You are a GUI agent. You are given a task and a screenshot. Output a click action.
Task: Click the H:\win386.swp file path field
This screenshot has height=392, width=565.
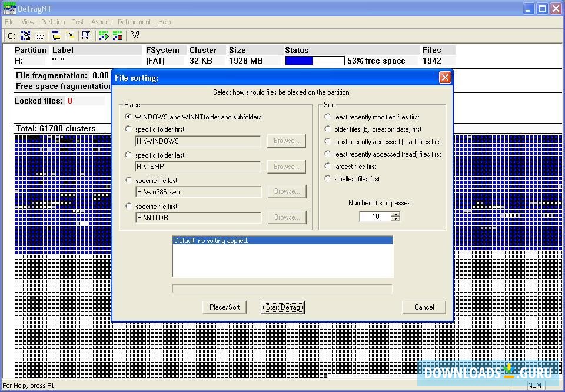click(x=198, y=192)
